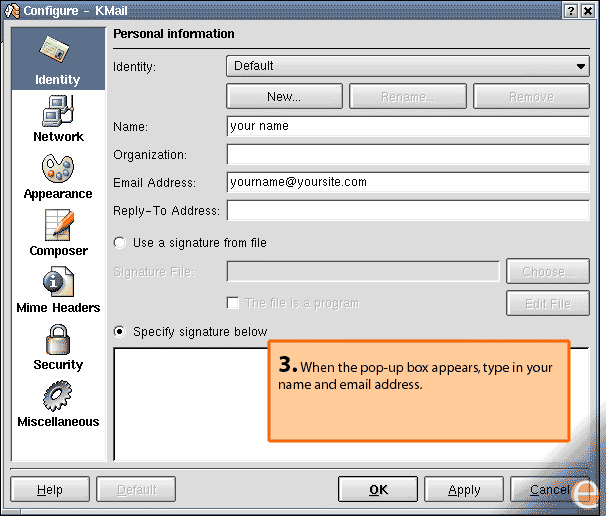Image resolution: width=606 pixels, height=516 pixels.
Task: Click the Help button
Action: tap(49, 490)
